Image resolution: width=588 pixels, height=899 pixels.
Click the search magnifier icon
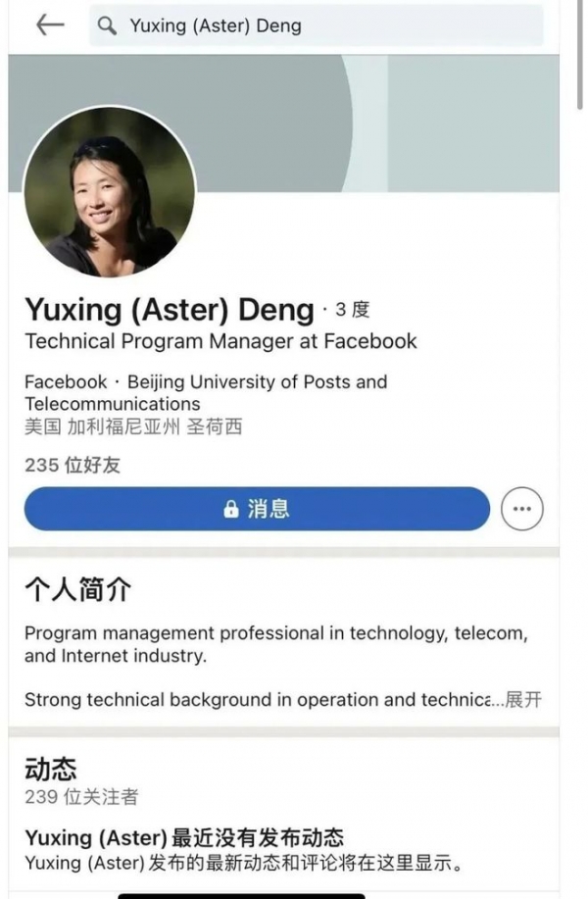pyautogui.click(x=107, y=25)
